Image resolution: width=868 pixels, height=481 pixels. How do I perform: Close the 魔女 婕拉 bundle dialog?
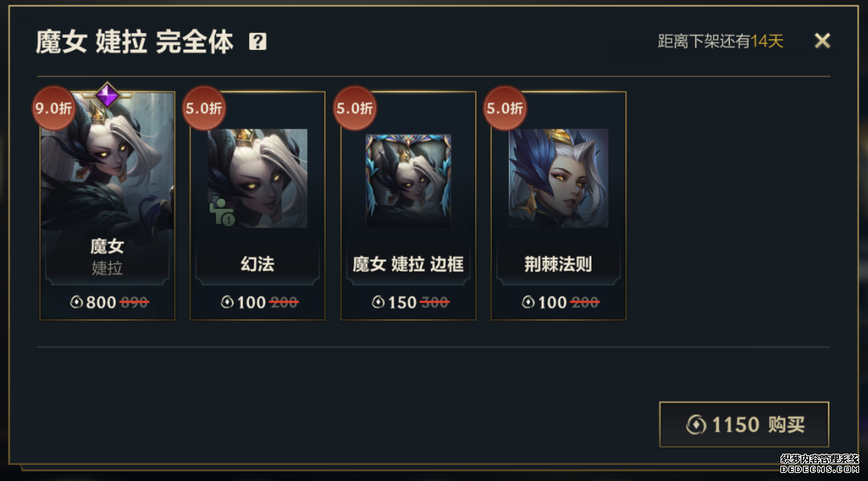[x=822, y=40]
